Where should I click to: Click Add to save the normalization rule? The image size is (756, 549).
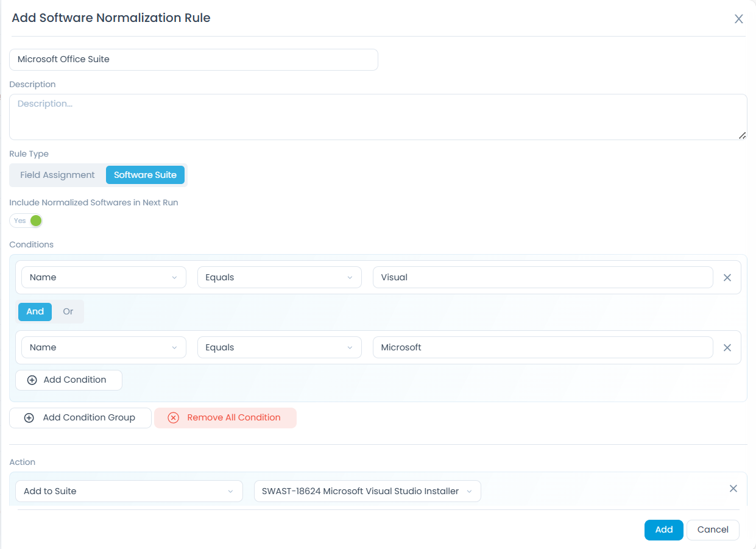[663, 530]
